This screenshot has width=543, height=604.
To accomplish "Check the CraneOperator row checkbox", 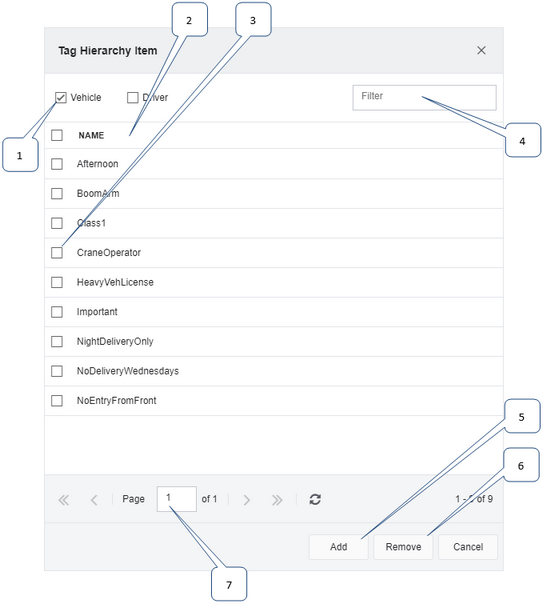I will point(57,253).
